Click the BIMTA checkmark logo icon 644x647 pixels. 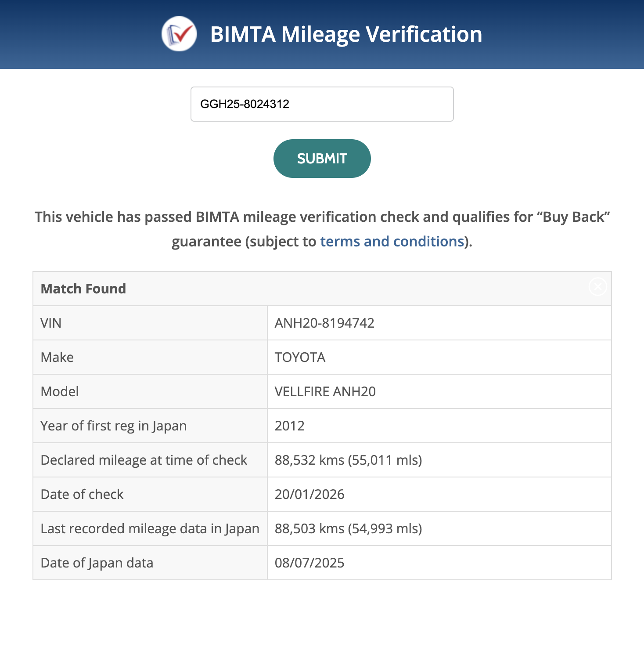pyautogui.click(x=179, y=34)
